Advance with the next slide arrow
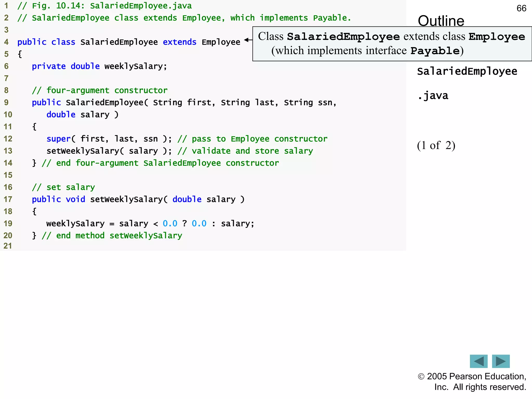This screenshot has height=399, width=532. click(x=501, y=361)
